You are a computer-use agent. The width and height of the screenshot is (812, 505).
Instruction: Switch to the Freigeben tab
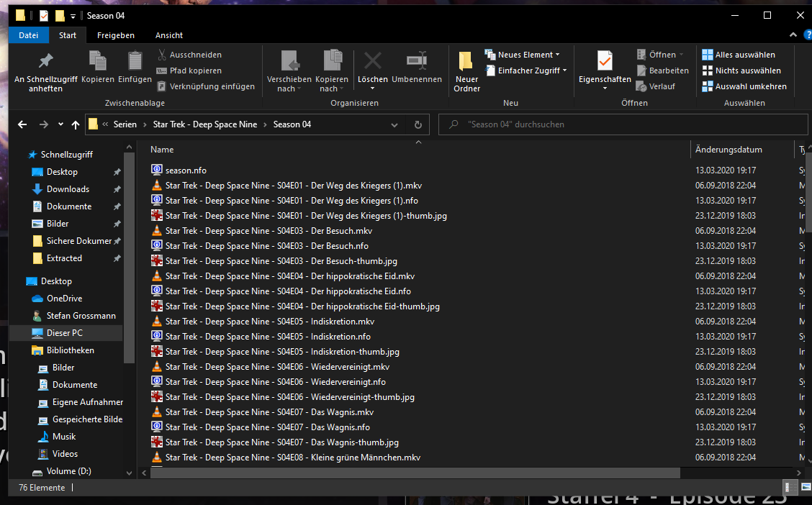115,35
